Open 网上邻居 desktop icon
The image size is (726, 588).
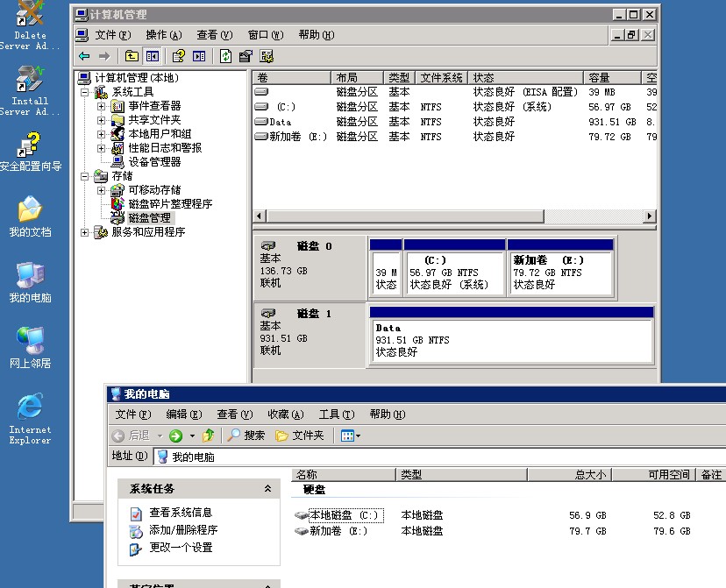(x=30, y=348)
